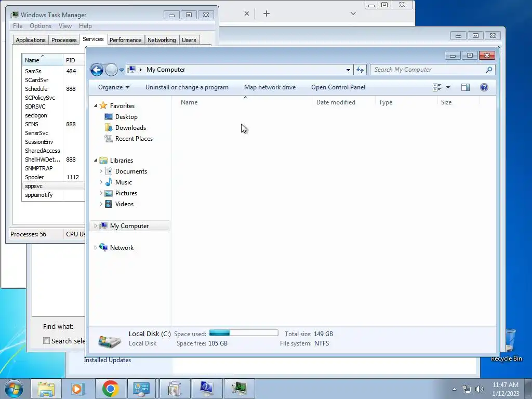
Task: Refresh the My Computer view
Action: pos(360,70)
